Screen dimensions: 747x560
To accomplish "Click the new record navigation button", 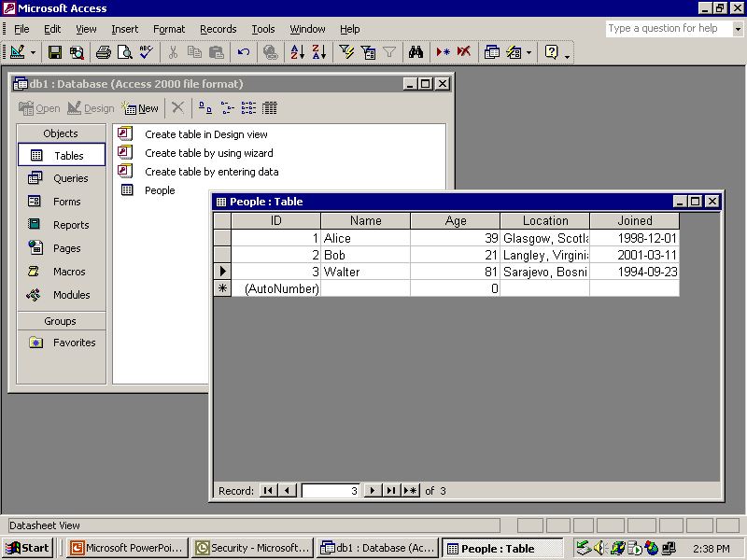I will point(410,491).
